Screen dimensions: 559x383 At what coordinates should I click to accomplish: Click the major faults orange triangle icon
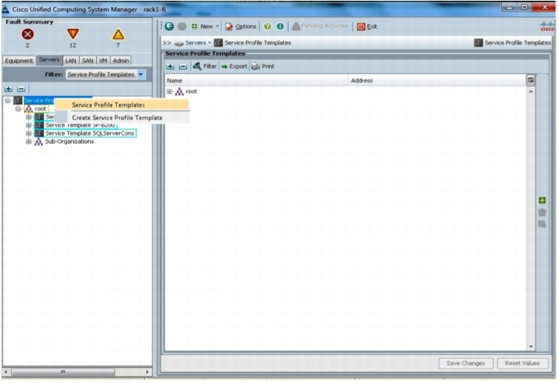point(73,34)
